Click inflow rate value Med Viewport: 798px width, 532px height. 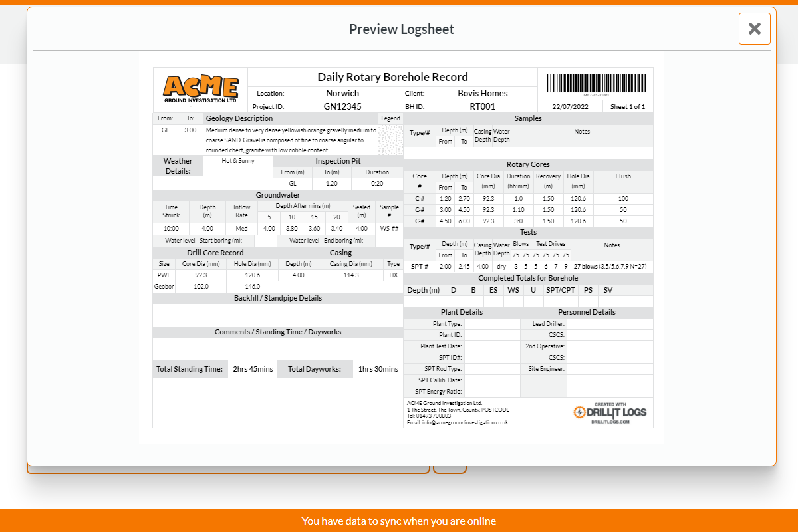[241, 229]
